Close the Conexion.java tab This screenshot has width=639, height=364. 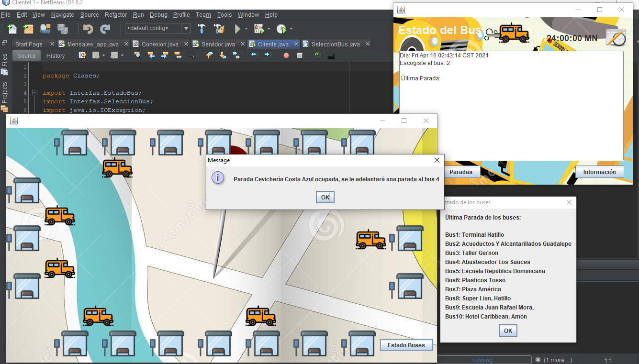[186, 44]
